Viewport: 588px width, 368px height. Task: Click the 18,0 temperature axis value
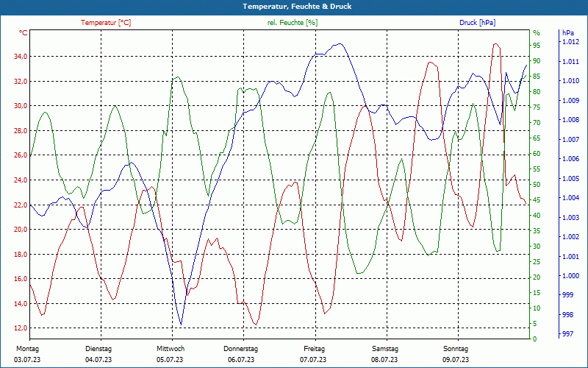click(x=21, y=254)
